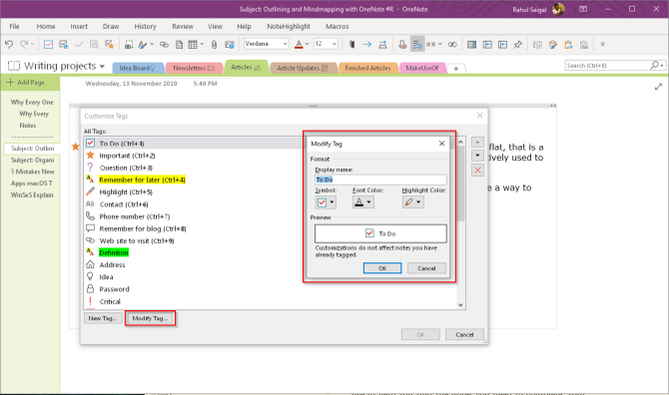
Task: Open the font name Verdana dropdown
Action: (x=285, y=44)
